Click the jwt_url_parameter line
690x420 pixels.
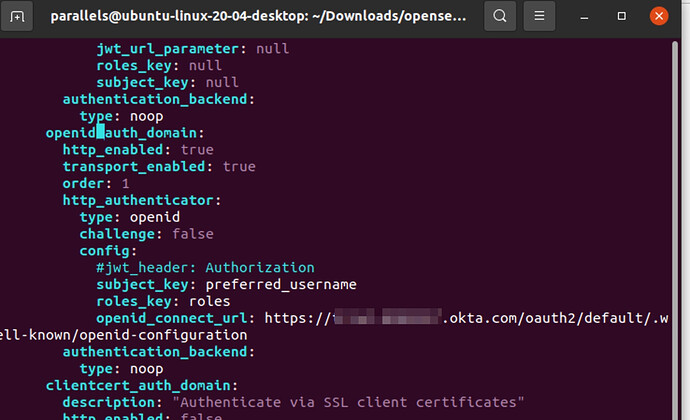coord(193,48)
